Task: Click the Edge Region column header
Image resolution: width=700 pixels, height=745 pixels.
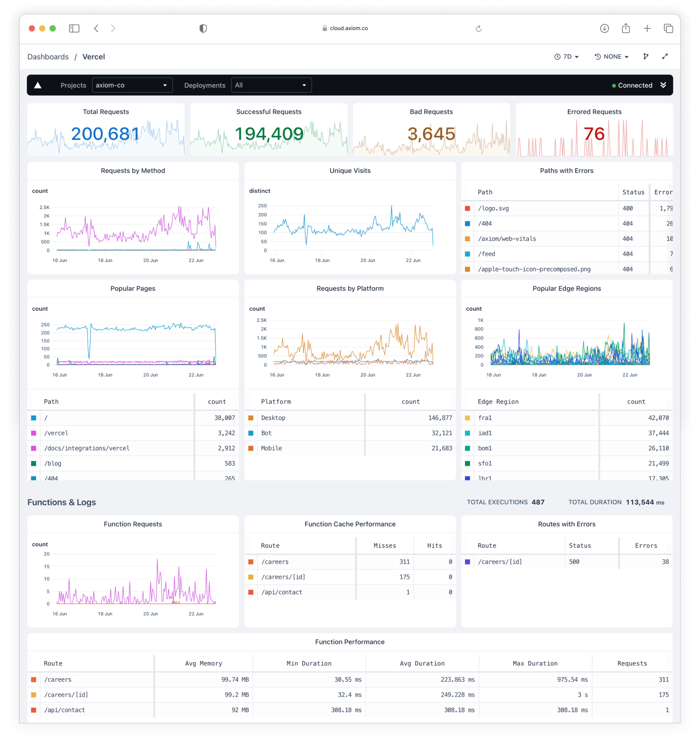Action: pyautogui.click(x=498, y=402)
